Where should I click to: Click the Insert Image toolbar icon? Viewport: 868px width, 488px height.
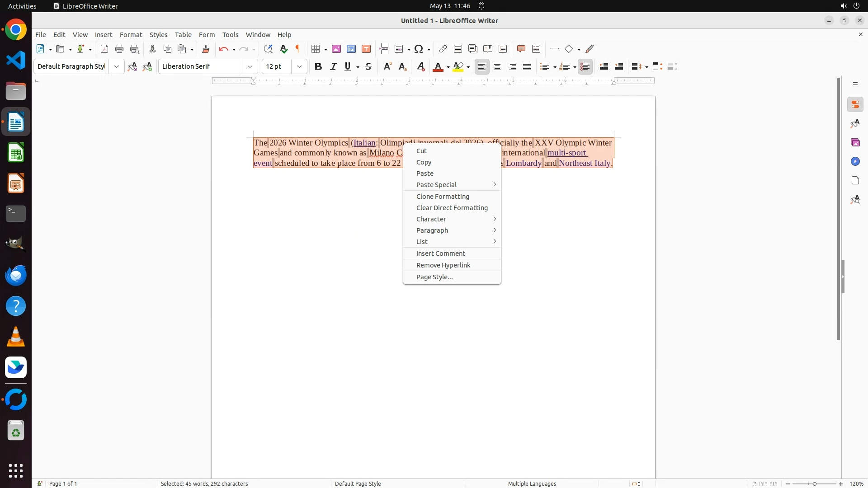[x=336, y=49]
